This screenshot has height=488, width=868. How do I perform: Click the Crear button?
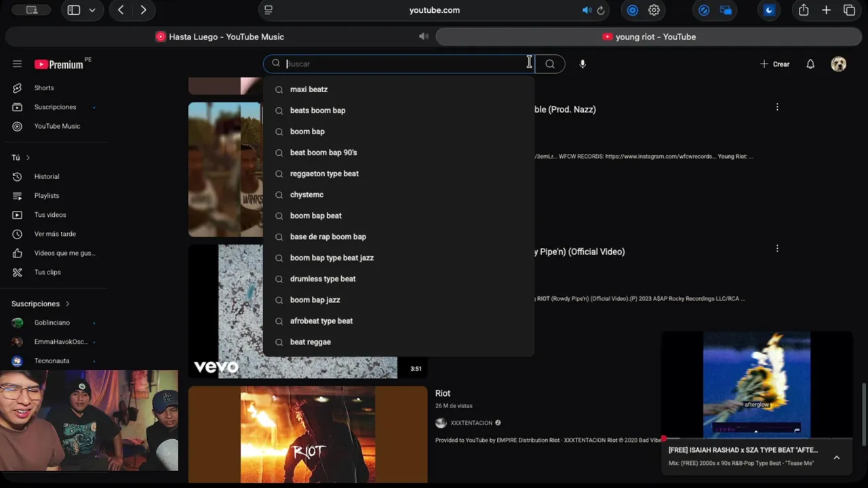774,64
